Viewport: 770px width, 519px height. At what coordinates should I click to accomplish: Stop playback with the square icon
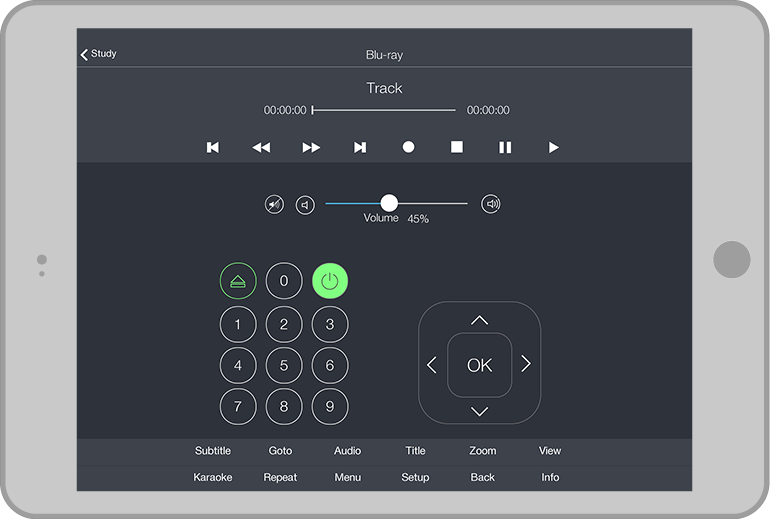457,147
